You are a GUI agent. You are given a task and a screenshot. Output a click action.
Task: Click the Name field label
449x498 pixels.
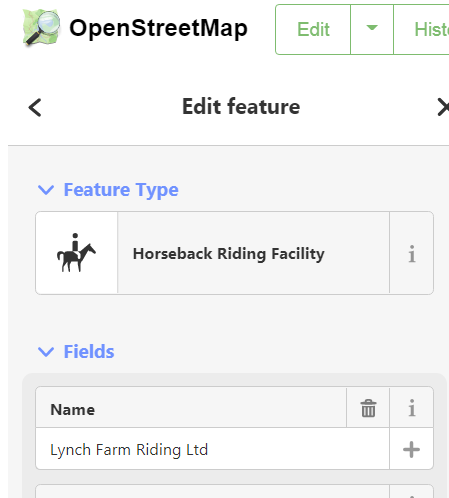click(x=73, y=410)
